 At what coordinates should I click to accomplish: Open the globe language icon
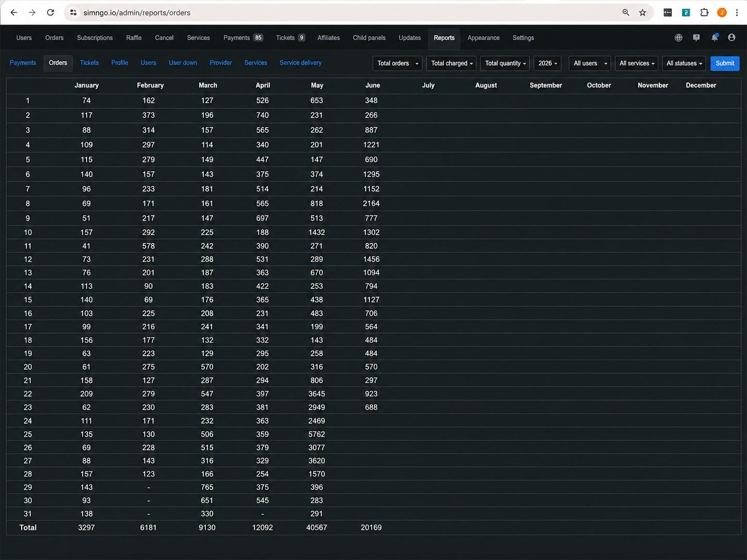coord(678,38)
